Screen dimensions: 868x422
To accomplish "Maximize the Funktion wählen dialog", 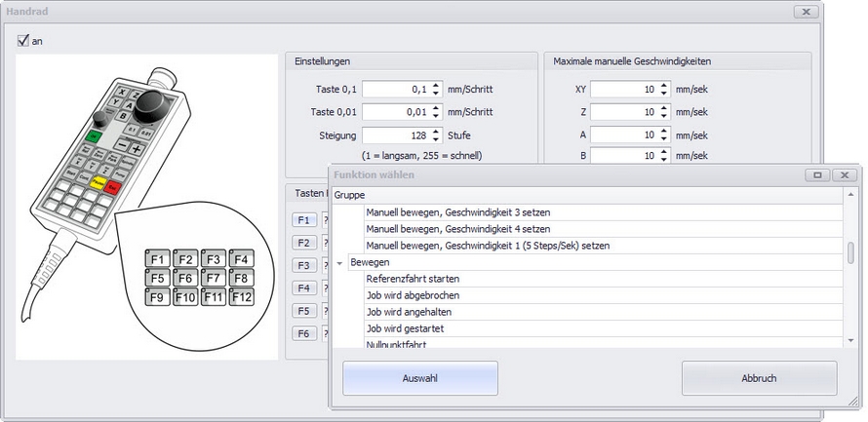I will pyautogui.click(x=817, y=174).
